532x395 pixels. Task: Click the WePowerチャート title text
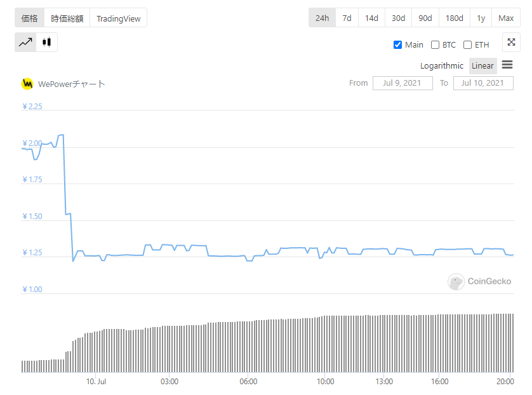(x=72, y=84)
